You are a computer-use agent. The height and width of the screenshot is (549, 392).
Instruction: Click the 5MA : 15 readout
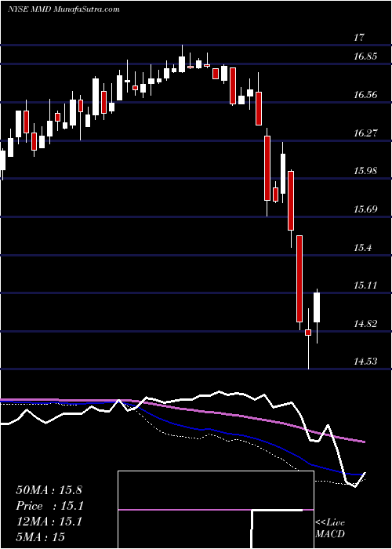pos(40,536)
